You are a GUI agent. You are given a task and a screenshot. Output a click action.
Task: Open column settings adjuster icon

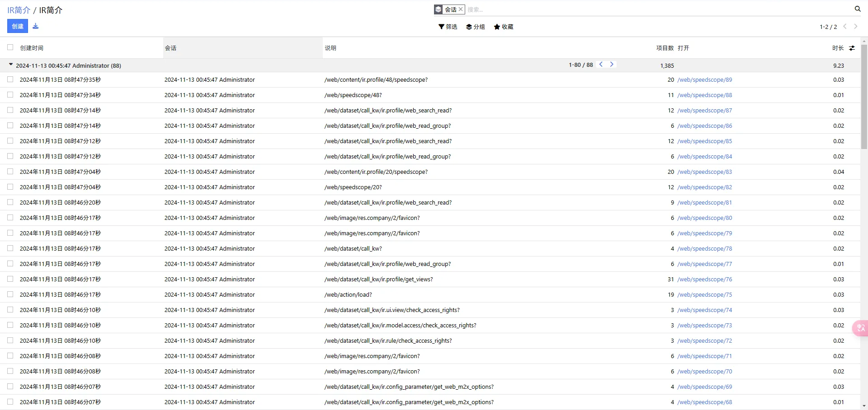pyautogui.click(x=852, y=48)
